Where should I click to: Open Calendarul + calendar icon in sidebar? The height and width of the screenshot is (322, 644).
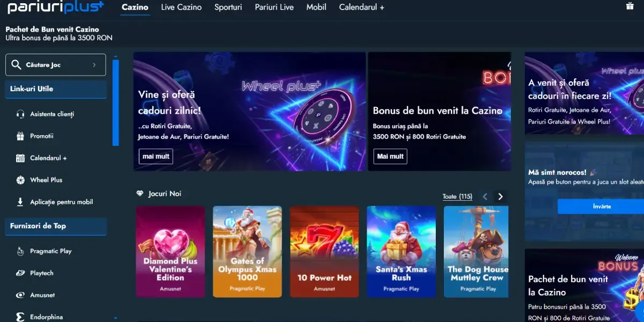coord(20,158)
